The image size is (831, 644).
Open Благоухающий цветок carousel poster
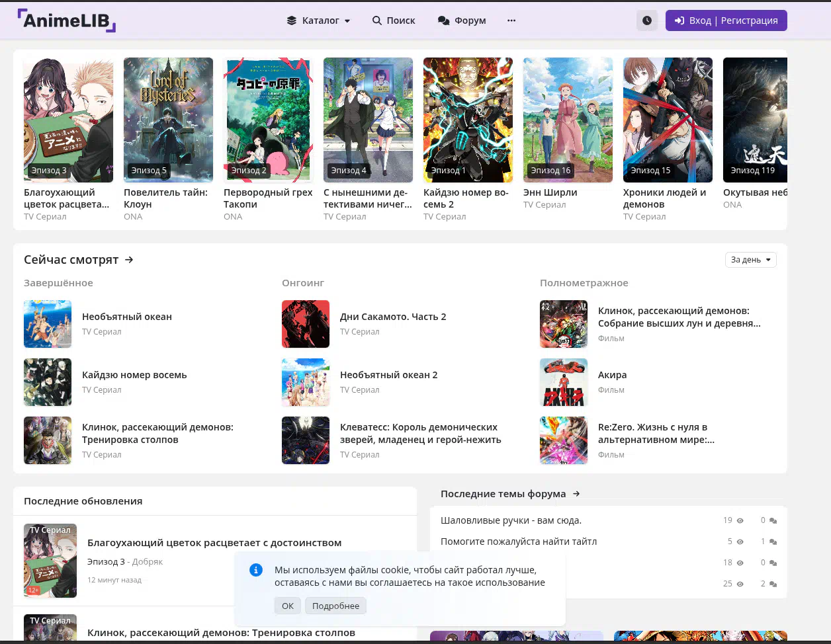68,120
